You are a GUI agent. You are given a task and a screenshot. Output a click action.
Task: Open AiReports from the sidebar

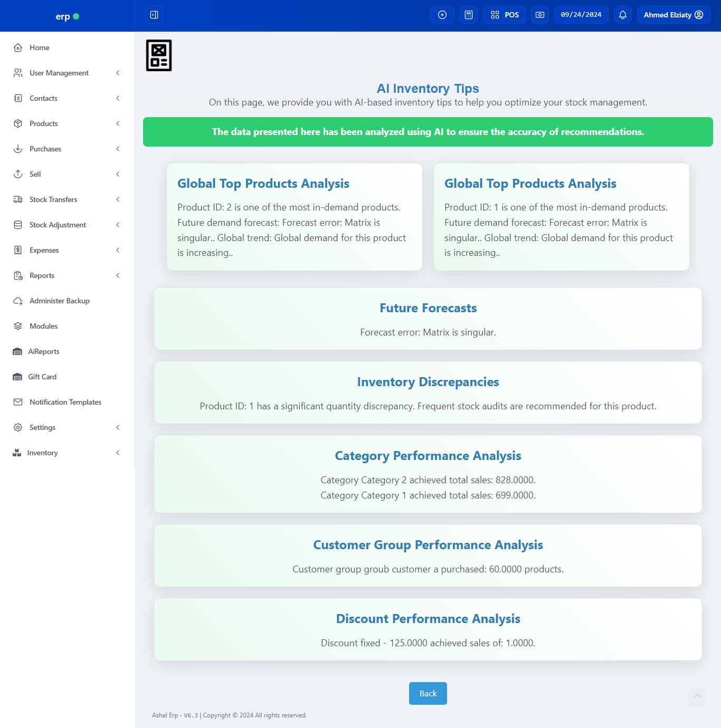[x=44, y=351]
